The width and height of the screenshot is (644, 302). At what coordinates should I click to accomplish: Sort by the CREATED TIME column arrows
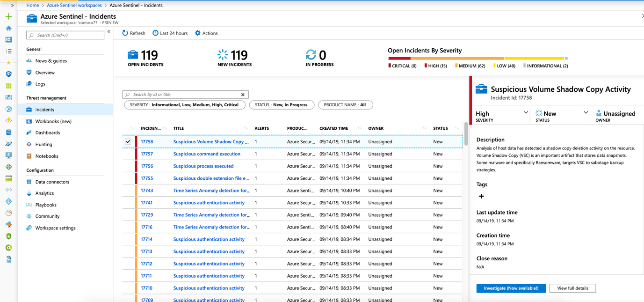(359, 128)
